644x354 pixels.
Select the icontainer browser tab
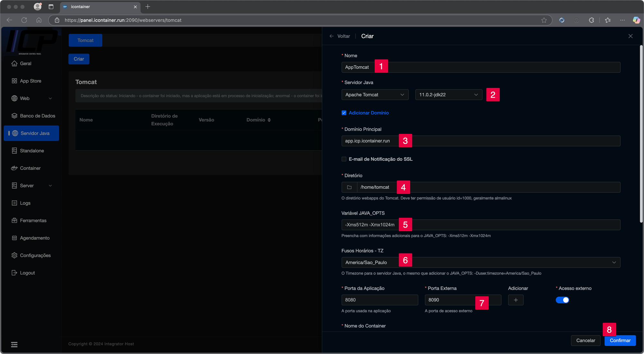click(x=100, y=6)
